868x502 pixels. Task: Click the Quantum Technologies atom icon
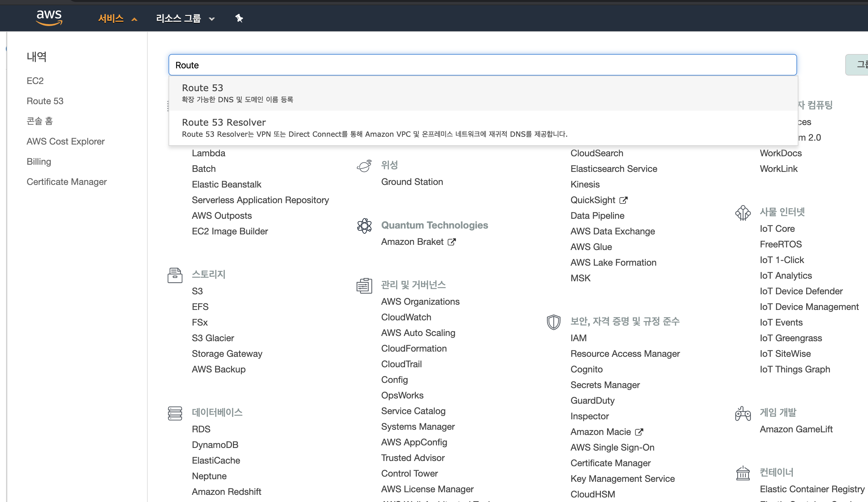(x=364, y=226)
